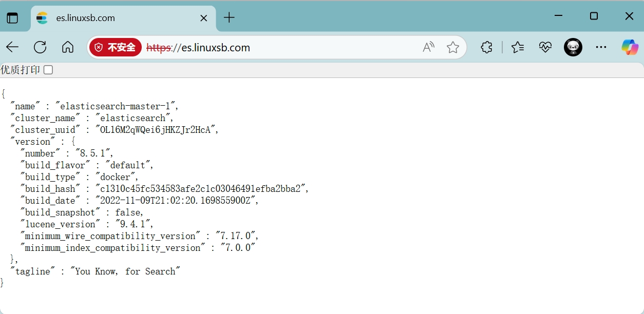Click the cluster_uuid value in JSON

[x=157, y=130]
